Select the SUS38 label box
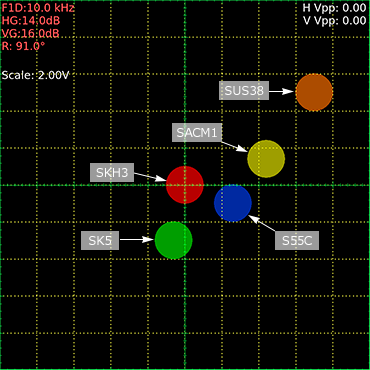 point(244,90)
